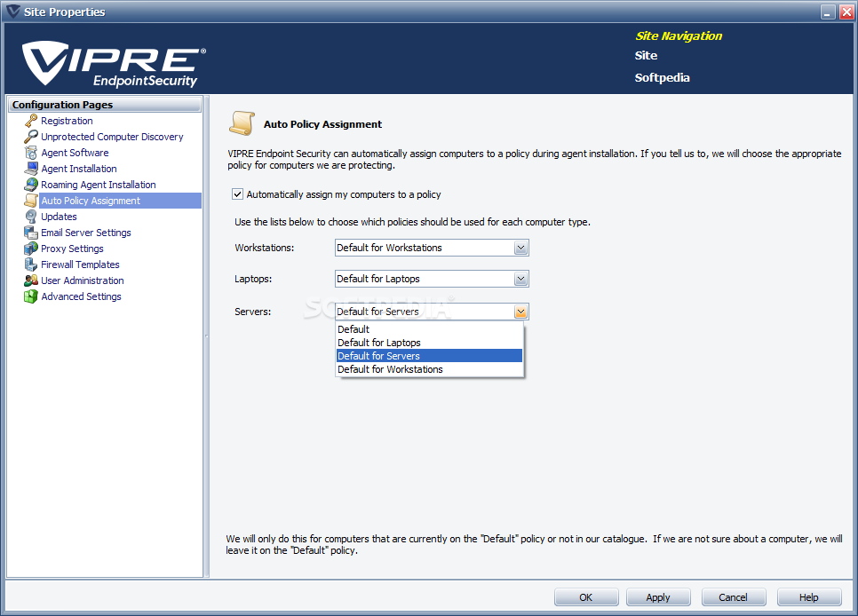Open Advanced Settings page
This screenshot has height=616, width=858.
[x=81, y=296]
